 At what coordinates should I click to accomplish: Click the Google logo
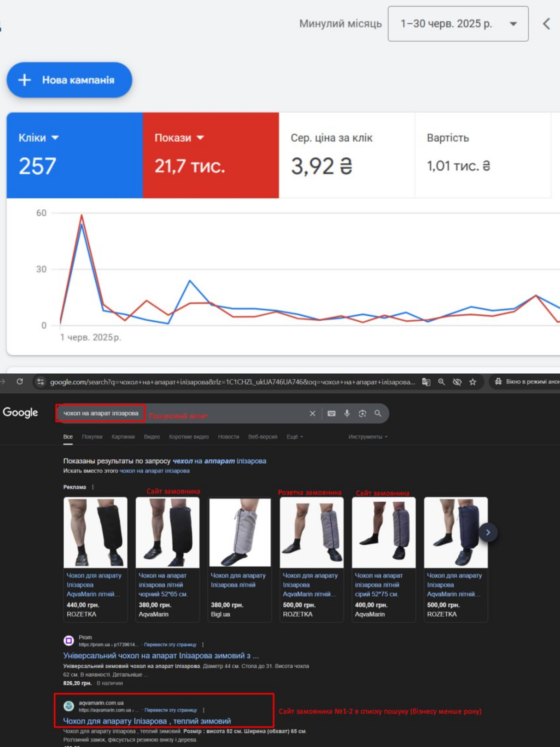click(20, 412)
